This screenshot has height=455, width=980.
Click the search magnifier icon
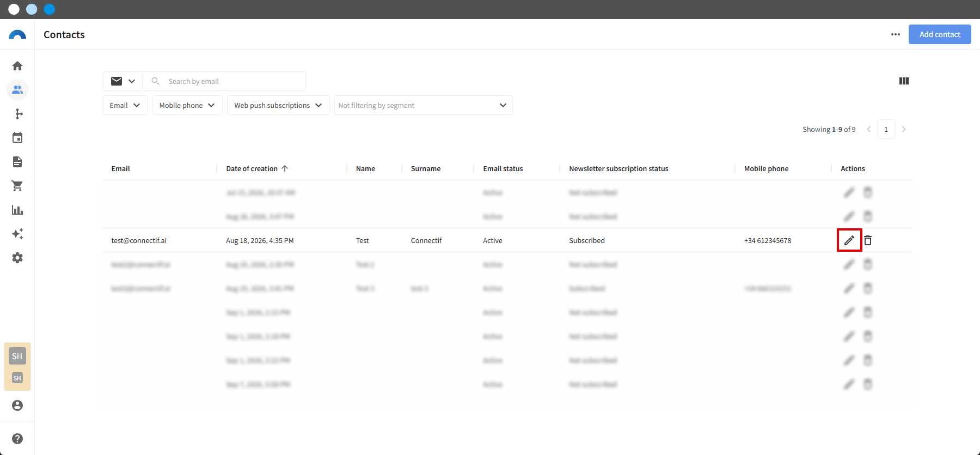[155, 81]
